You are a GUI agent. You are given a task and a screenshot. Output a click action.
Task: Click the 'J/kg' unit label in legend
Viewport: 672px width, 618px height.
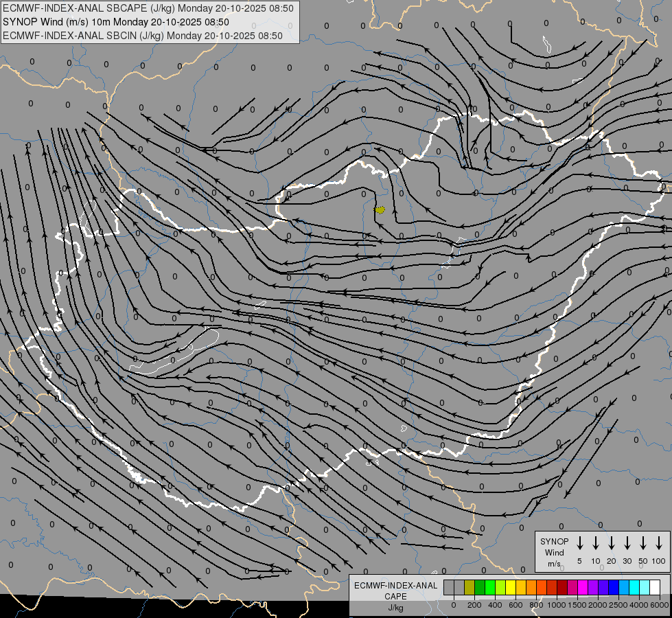(x=395, y=608)
